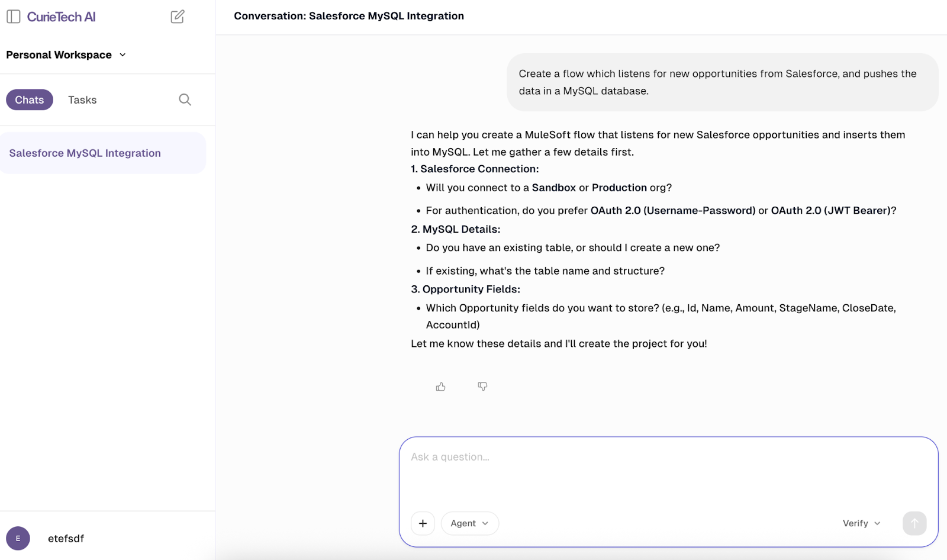The width and height of the screenshot is (947, 560).
Task: Click the account name etefsdf
Action: click(66, 538)
